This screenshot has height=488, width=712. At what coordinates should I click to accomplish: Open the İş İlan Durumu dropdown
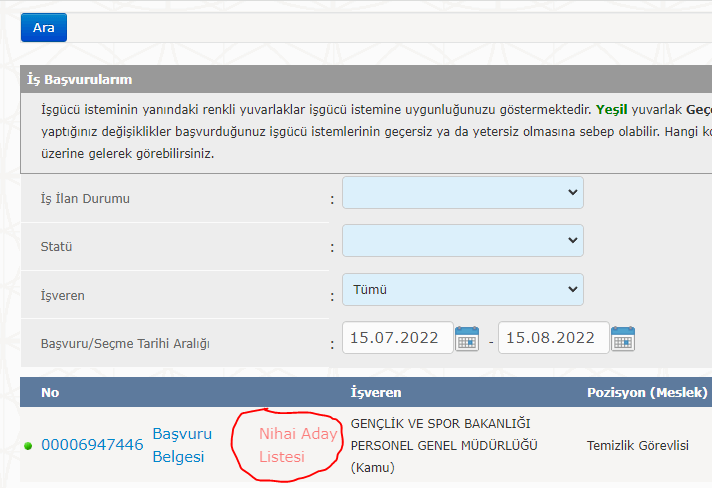(462, 193)
